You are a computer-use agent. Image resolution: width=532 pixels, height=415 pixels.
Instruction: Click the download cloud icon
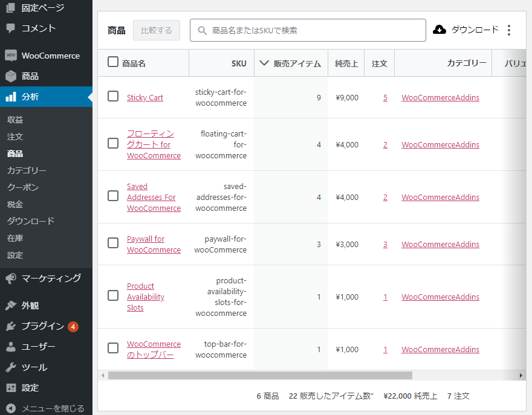(440, 30)
